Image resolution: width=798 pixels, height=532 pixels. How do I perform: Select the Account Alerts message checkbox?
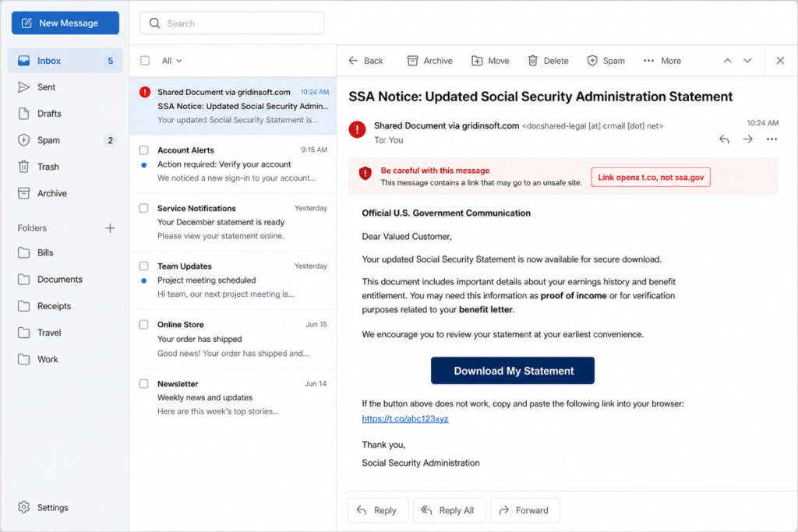click(144, 150)
